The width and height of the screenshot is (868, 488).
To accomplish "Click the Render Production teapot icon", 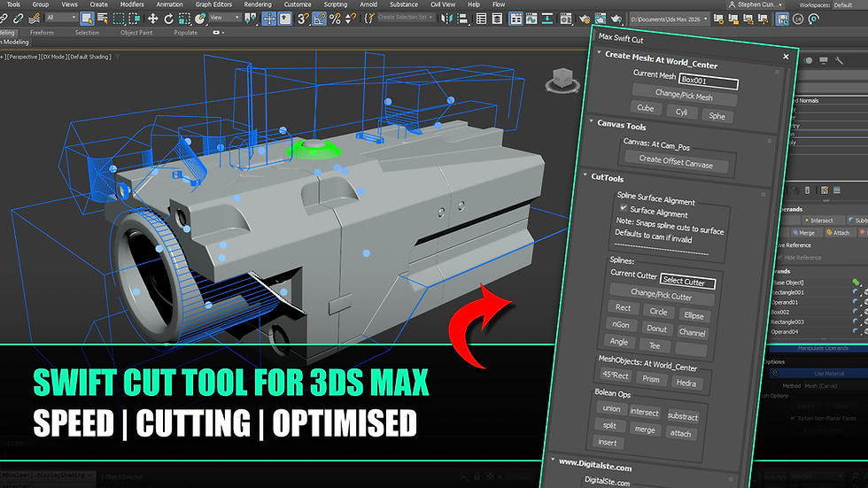I will click(x=616, y=19).
